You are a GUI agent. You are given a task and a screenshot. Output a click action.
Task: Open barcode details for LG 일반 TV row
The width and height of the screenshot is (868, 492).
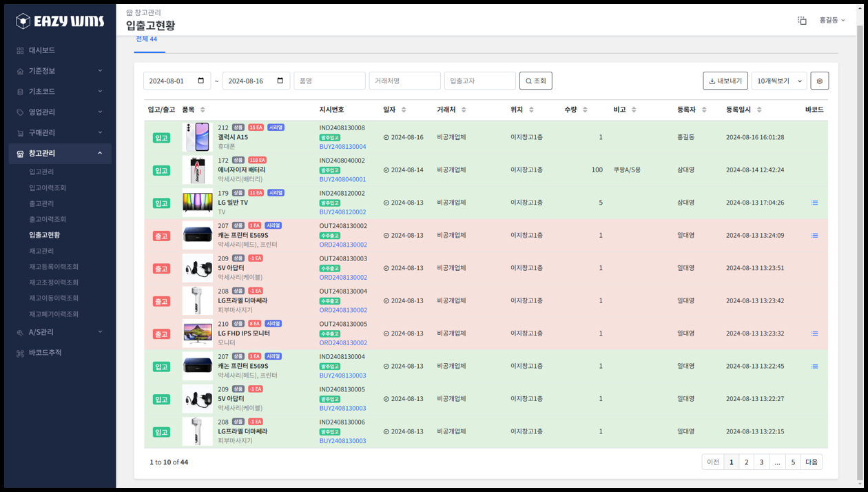pyautogui.click(x=814, y=202)
